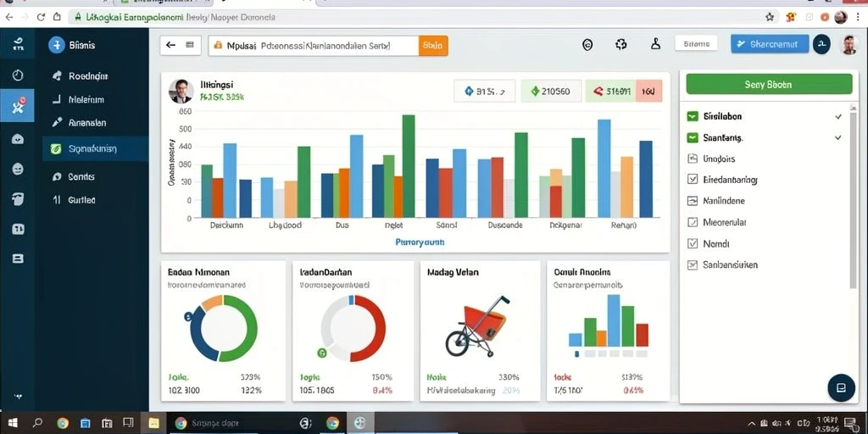868x434 pixels.
Task: Open the round chat button at bottom right
Action: coord(841,387)
